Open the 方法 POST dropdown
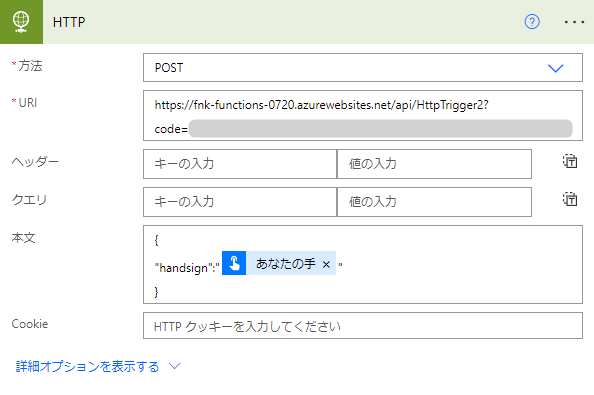The height and width of the screenshot is (395, 594). coord(363,67)
